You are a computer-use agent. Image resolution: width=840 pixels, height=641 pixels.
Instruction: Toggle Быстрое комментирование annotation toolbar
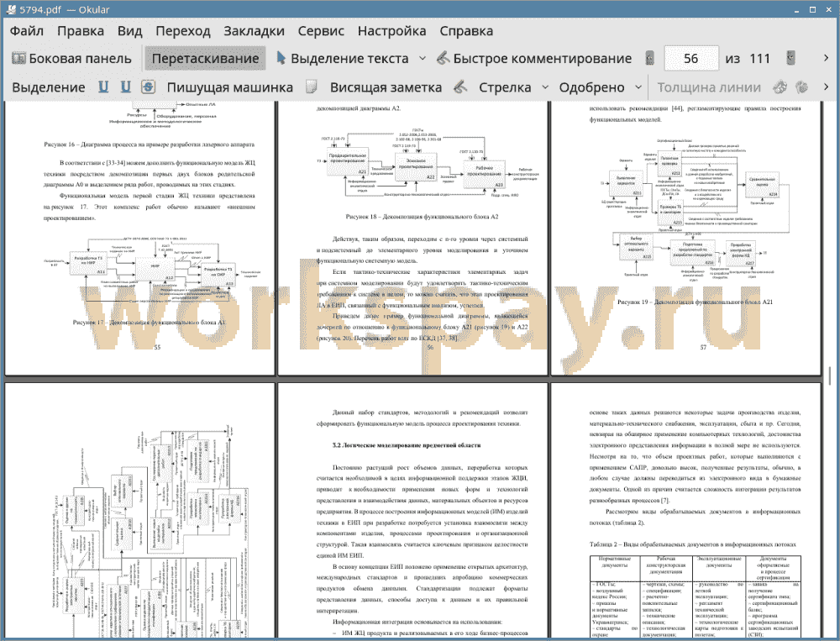pos(534,59)
